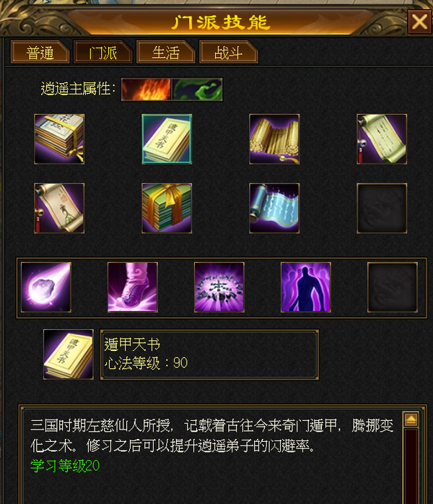Select the purple burst explosion skill icon

219,287
